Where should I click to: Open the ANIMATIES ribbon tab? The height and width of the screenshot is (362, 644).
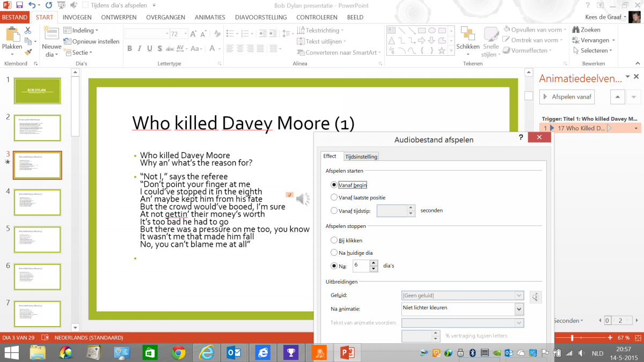point(210,17)
